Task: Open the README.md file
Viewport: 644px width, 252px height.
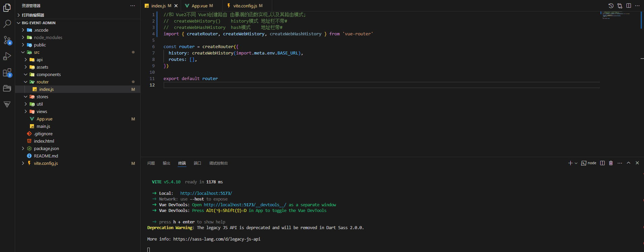Action: tap(78, 156)
